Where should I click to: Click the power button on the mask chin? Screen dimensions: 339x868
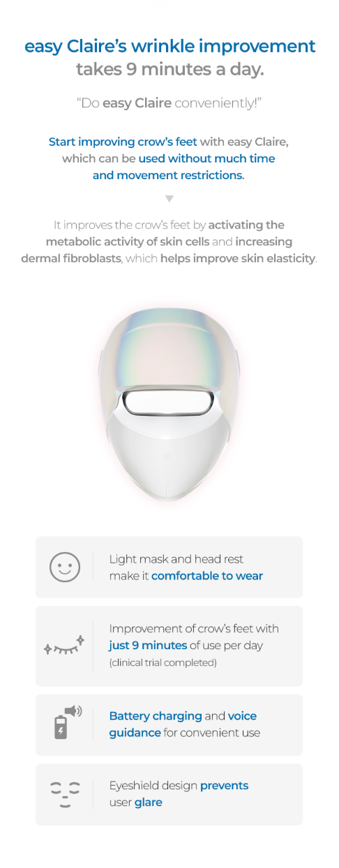coord(167,457)
